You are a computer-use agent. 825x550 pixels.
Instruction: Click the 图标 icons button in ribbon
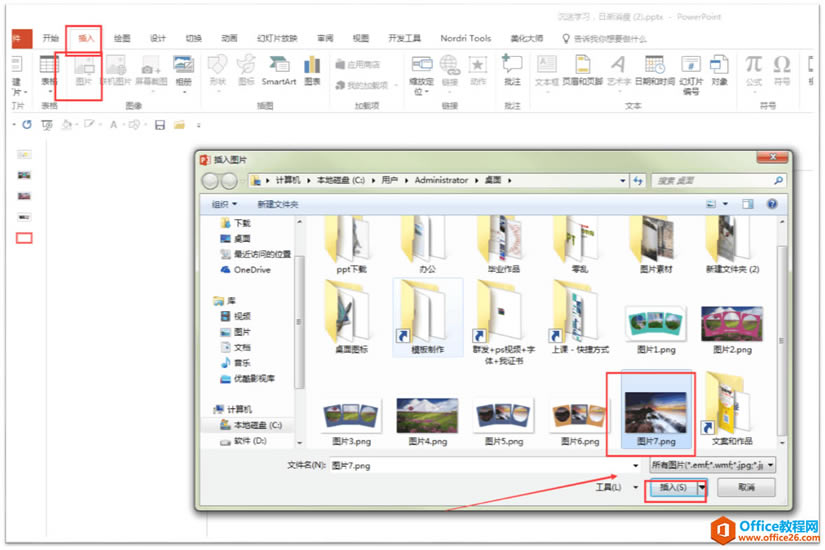coord(246,71)
